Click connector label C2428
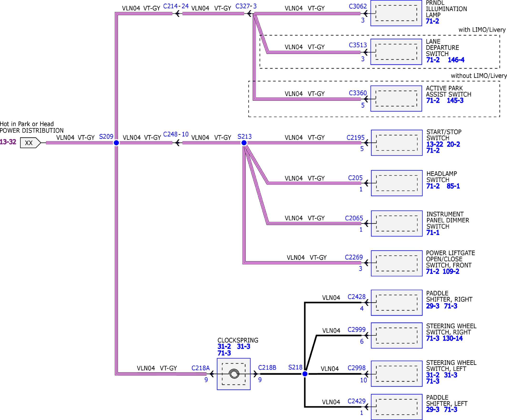This screenshot has height=420, width=507. tap(357, 297)
